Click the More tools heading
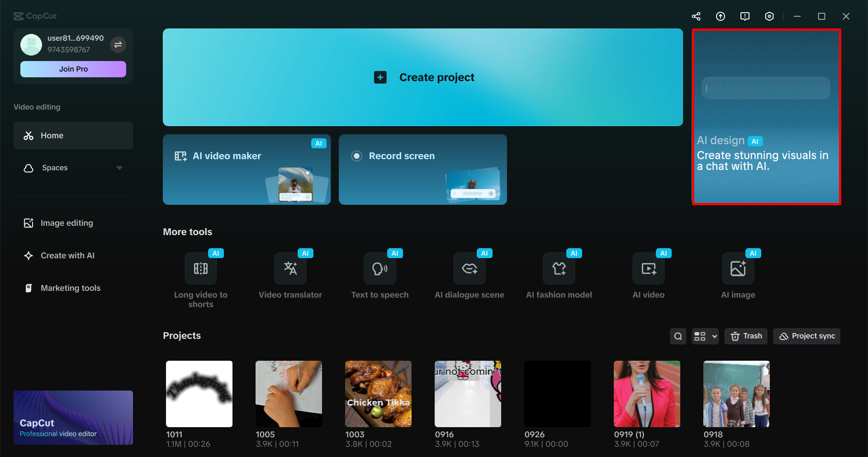 (x=188, y=232)
